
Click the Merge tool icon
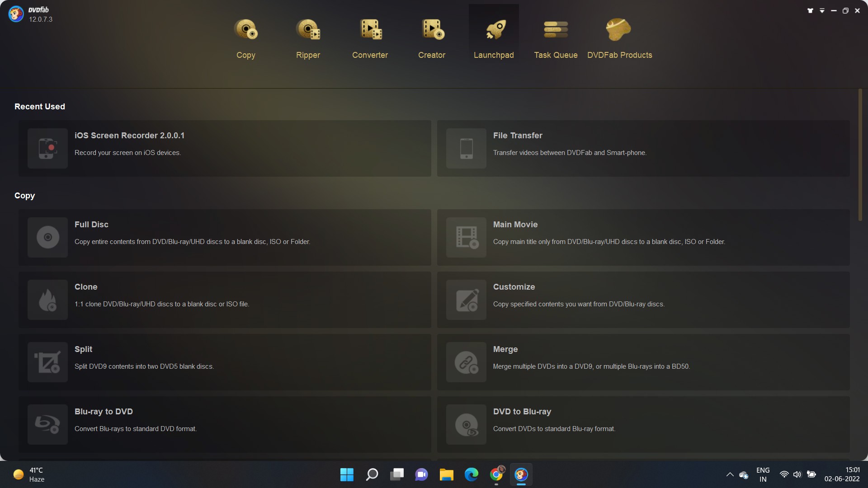[466, 362]
